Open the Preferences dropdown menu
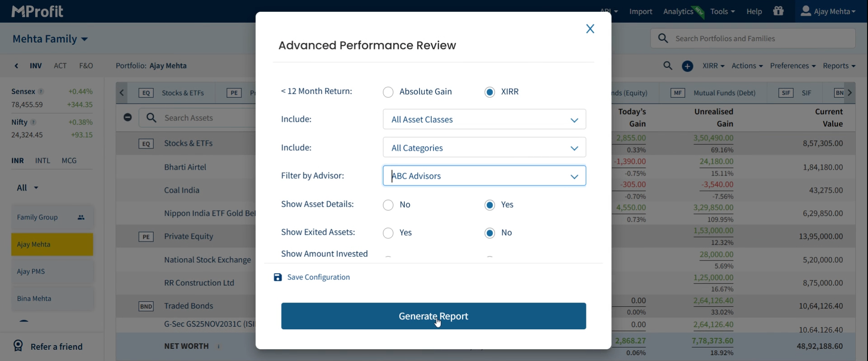This screenshot has height=361, width=868. coord(793,66)
